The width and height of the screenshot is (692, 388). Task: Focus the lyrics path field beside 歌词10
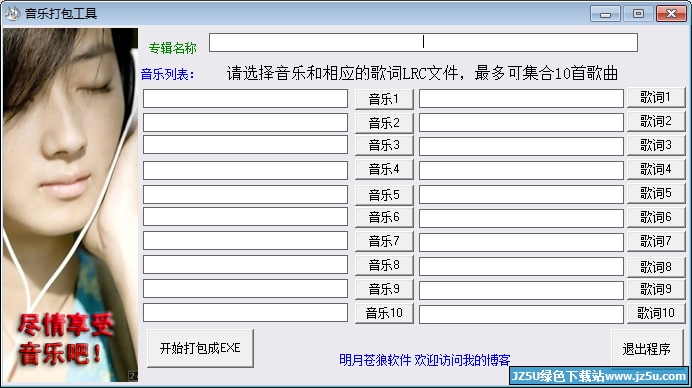[x=521, y=314]
